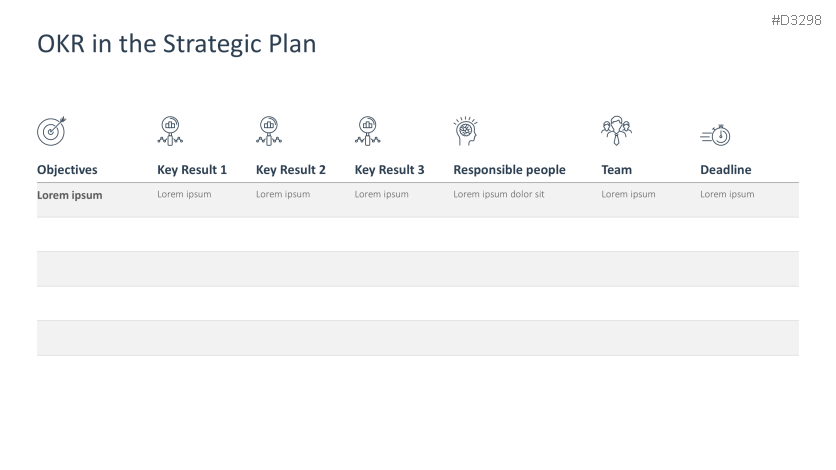Image resolution: width=836 pixels, height=470 pixels.
Task: Click the 'Lorem ipsum dolor sit' cell
Action: [x=498, y=194]
